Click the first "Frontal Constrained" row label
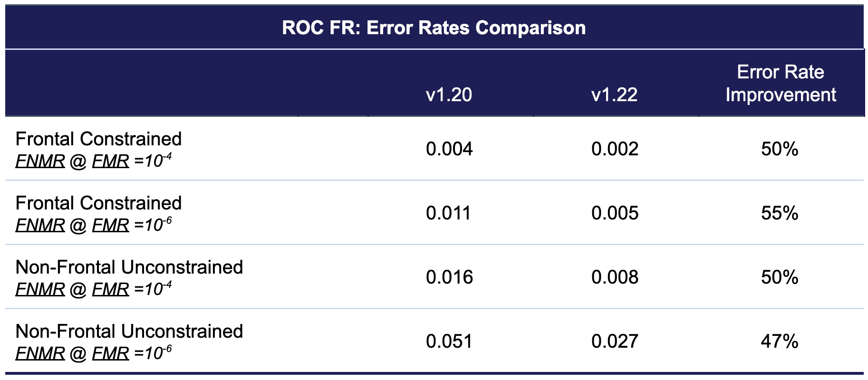 (x=98, y=139)
